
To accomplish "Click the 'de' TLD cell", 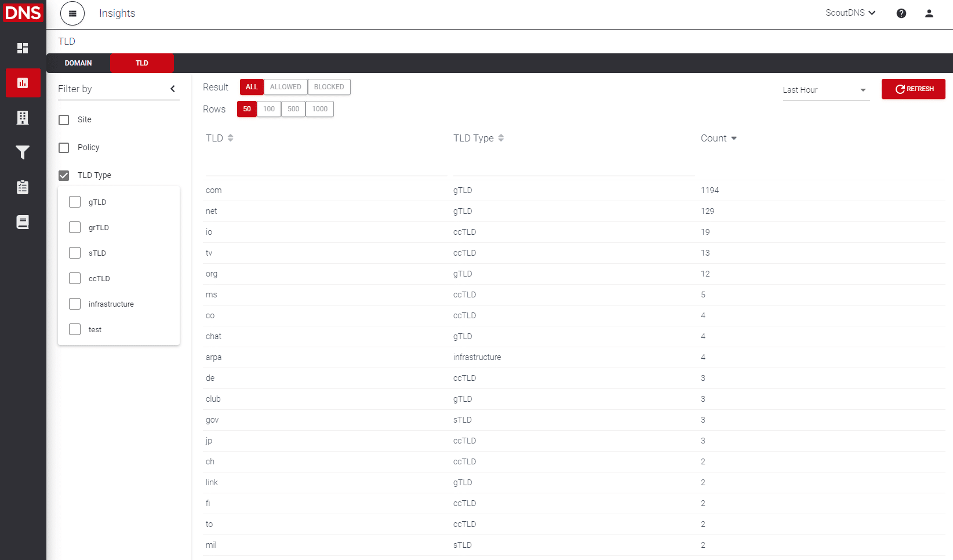I will tap(210, 379).
